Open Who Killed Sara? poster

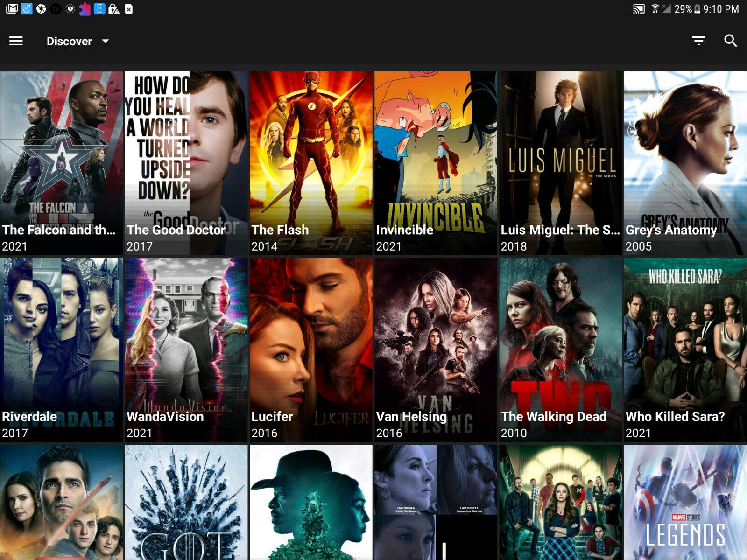pyautogui.click(x=685, y=350)
